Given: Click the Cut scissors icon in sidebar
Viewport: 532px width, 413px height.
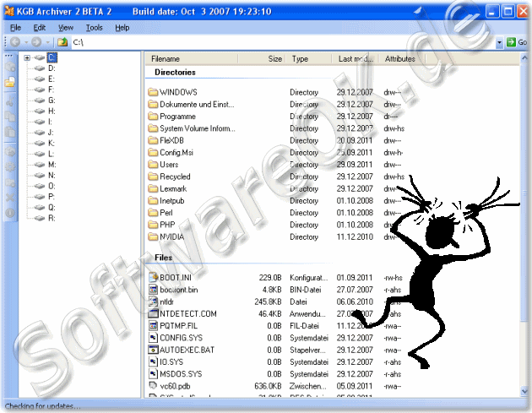Looking at the screenshot, I should [10, 101].
